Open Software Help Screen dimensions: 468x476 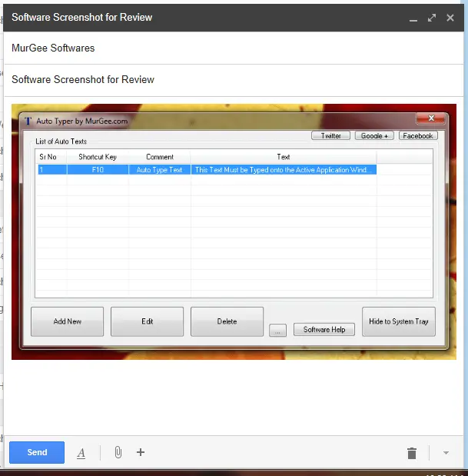click(x=324, y=329)
